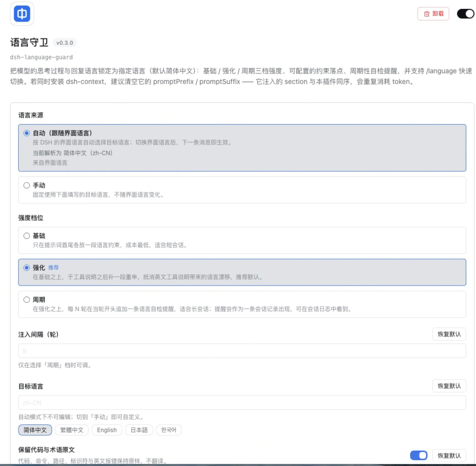
Task: Toggle 保留代码与术语原文 switch
Action: pos(418,456)
